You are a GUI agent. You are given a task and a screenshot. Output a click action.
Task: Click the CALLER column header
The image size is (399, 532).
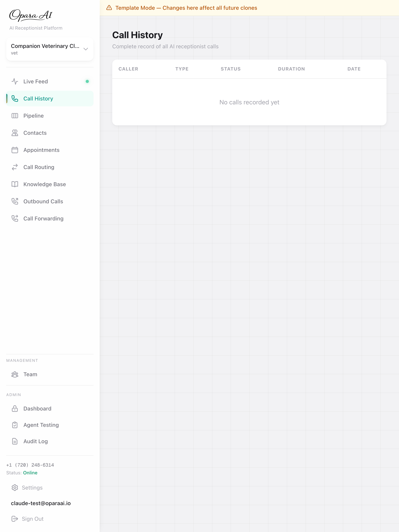pos(128,69)
